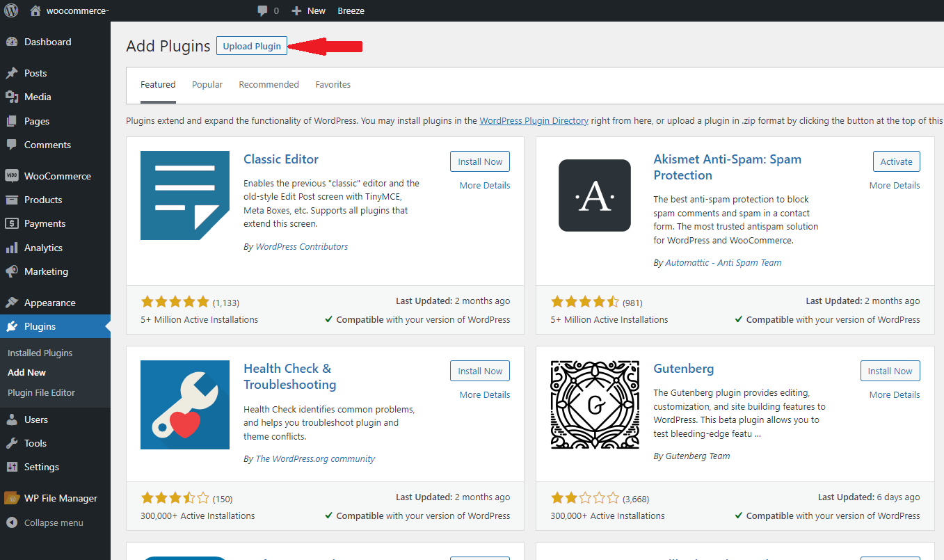Image resolution: width=944 pixels, height=560 pixels.
Task: Open the Classic Editor title link
Action: (x=281, y=159)
